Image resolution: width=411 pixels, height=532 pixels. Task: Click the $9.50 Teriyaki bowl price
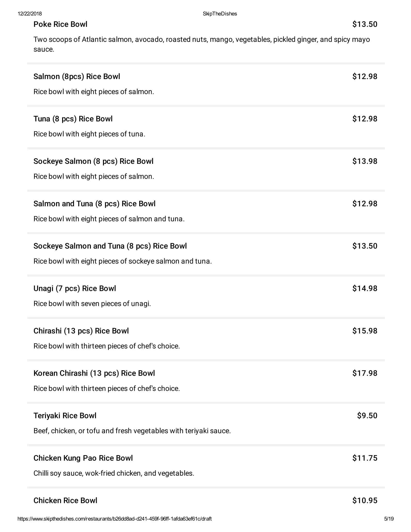367,415
